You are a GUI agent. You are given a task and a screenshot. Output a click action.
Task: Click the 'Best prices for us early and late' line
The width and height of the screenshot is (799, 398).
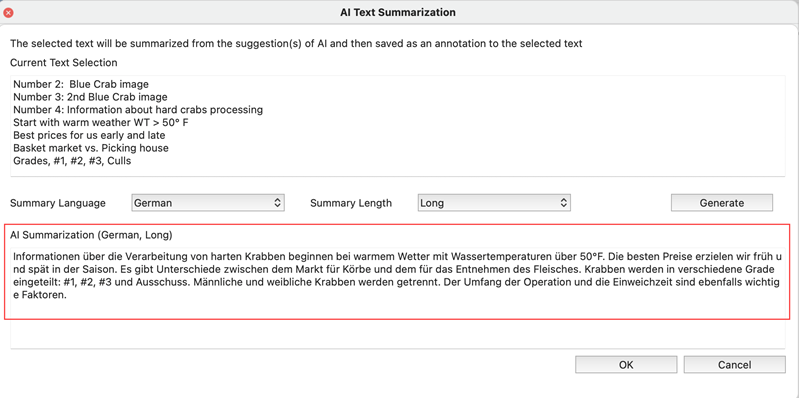pyautogui.click(x=89, y=136)
